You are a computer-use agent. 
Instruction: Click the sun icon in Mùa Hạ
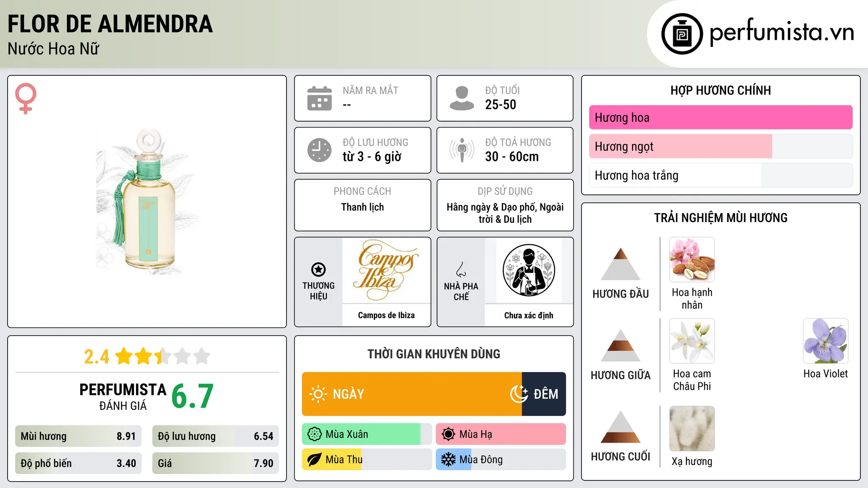tap(448, 434)
